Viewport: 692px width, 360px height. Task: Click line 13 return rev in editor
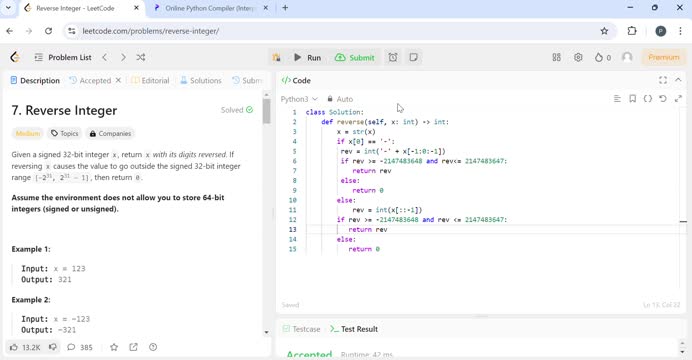(x=368, y=229)
